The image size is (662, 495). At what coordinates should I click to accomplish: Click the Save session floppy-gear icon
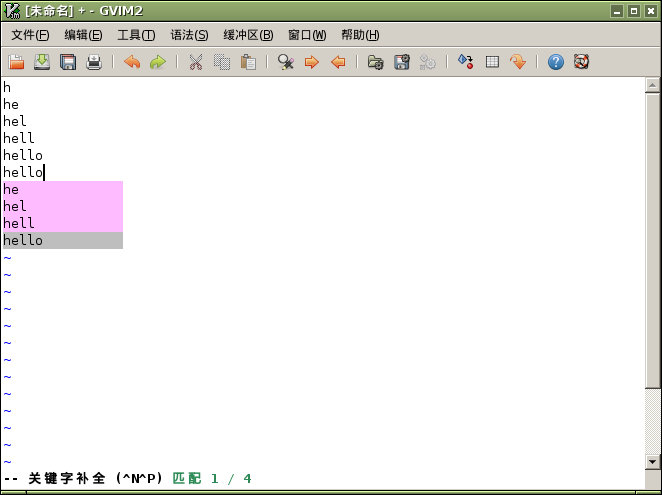point(402,62)
